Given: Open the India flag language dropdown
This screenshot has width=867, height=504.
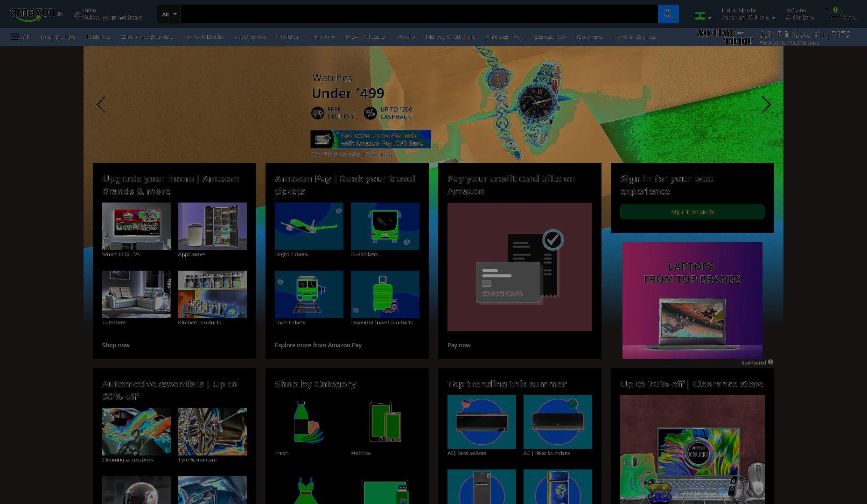Looking at the screenshot, I should pyautogui.click(x=703, y=16).
